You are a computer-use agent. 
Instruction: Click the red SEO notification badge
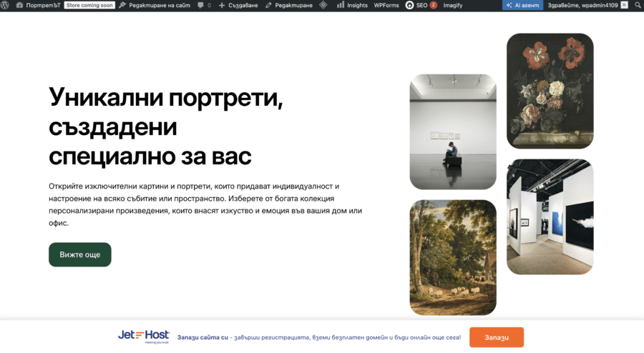click(433, 5)
